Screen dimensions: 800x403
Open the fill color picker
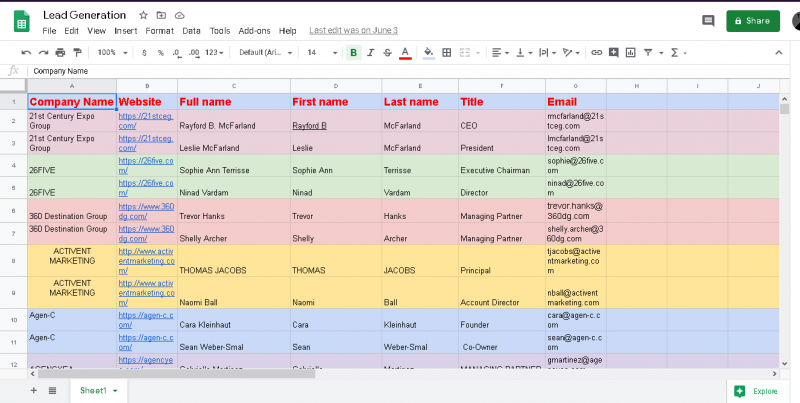click(x=428, y=52)
